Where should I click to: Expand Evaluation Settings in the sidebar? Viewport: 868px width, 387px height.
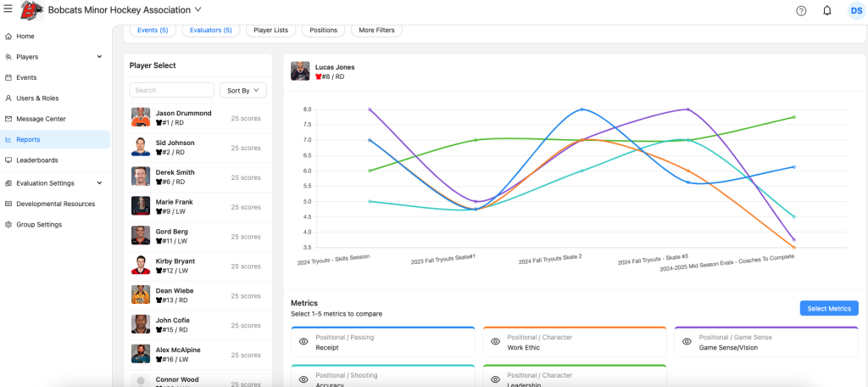99,183
